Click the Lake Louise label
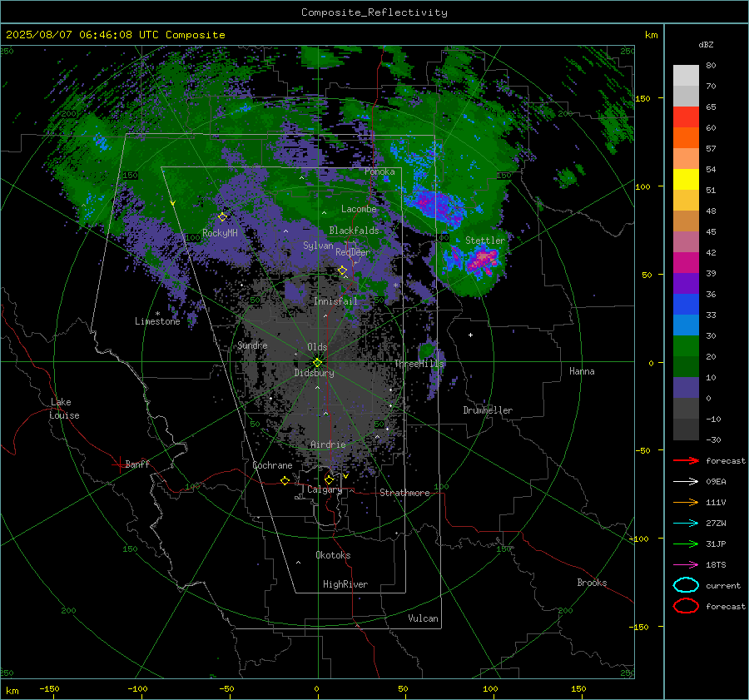749x700 pixels. point(64,409)
